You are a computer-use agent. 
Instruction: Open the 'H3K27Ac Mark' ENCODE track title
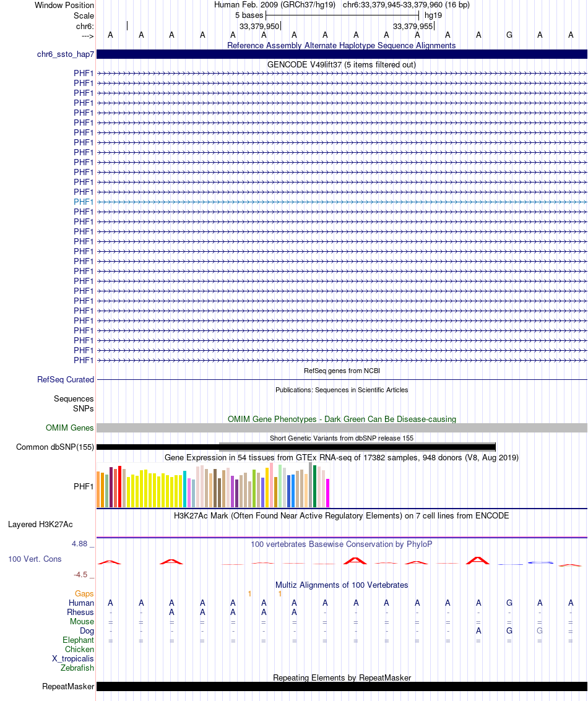pos(342,516)
